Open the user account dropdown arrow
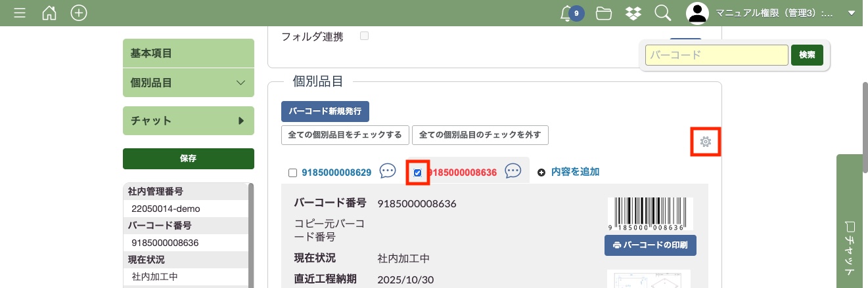This screenshot has width=868, height=288. tap(852, 13)
